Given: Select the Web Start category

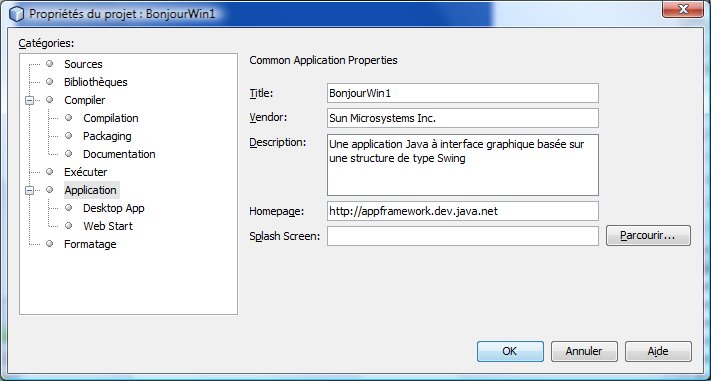Looking at the screenshot, I should pyautogui.click(x=108, y=226).
